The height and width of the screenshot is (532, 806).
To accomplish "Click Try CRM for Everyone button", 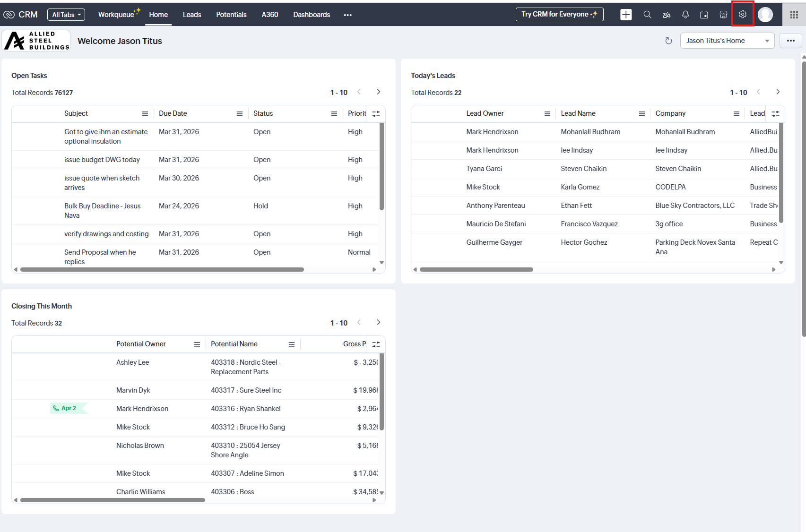I will click(559, 15).
